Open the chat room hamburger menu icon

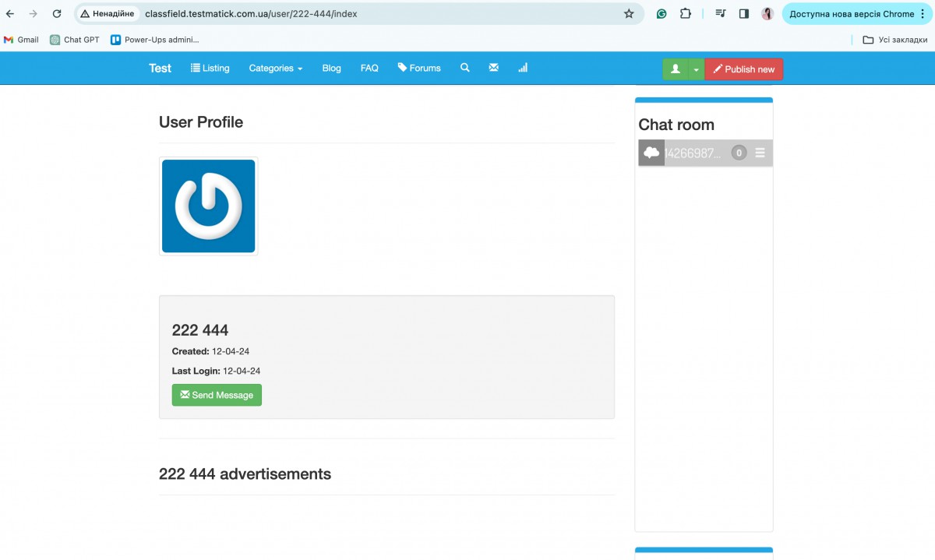760,153
